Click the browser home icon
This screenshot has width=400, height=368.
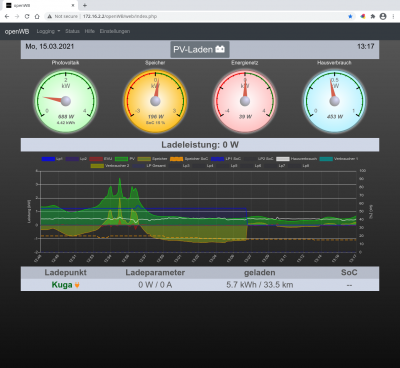pyautogui.click(x=37, y=16)
